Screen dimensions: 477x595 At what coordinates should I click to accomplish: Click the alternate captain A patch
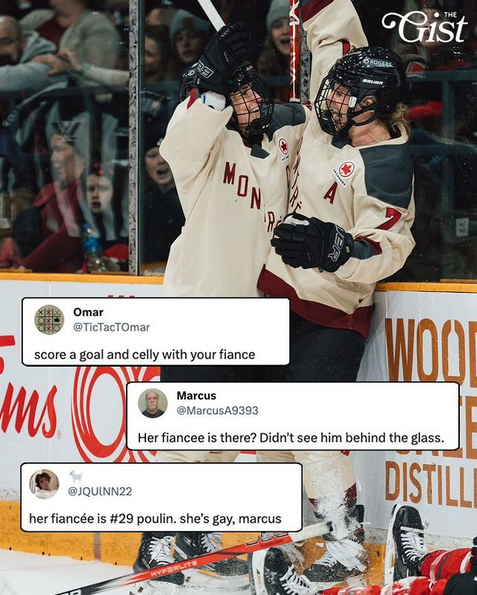point(330,195)
